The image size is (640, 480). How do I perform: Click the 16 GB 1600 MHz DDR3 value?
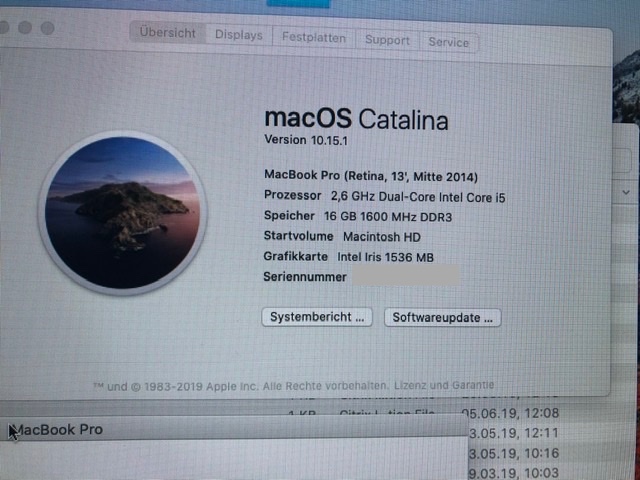point(388,217)
